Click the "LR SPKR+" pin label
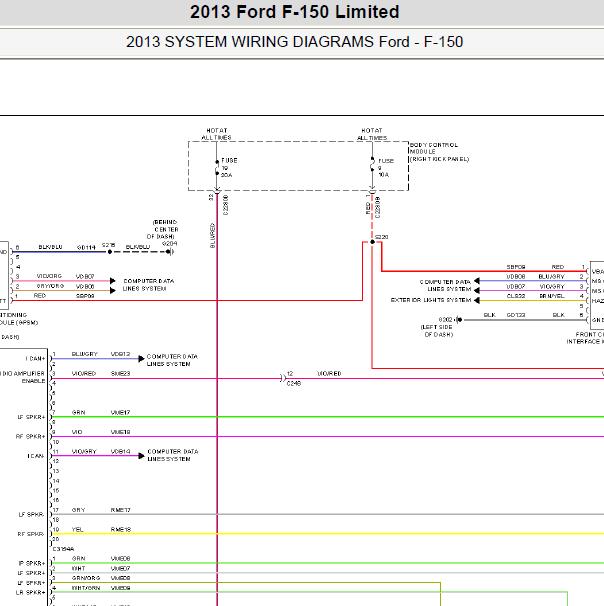This screenshot has width=604, height=606. [x=31, y=592]
